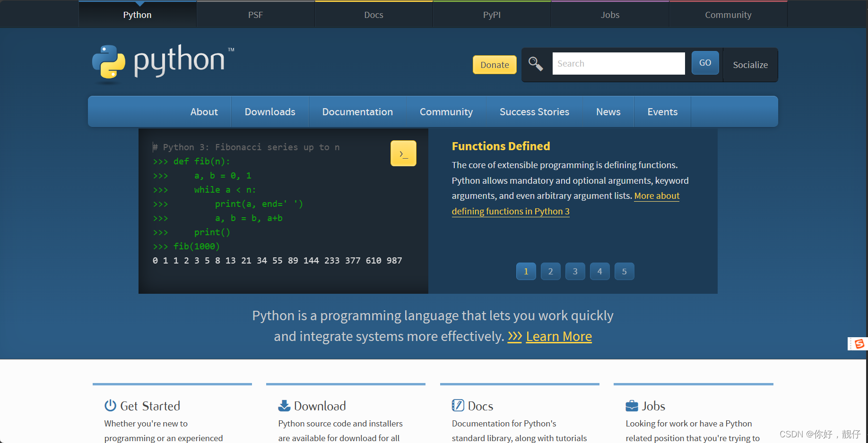The image size is (868, 443).
Task: Select slide 4 in the carousel
Action: (x=599, y=271)
